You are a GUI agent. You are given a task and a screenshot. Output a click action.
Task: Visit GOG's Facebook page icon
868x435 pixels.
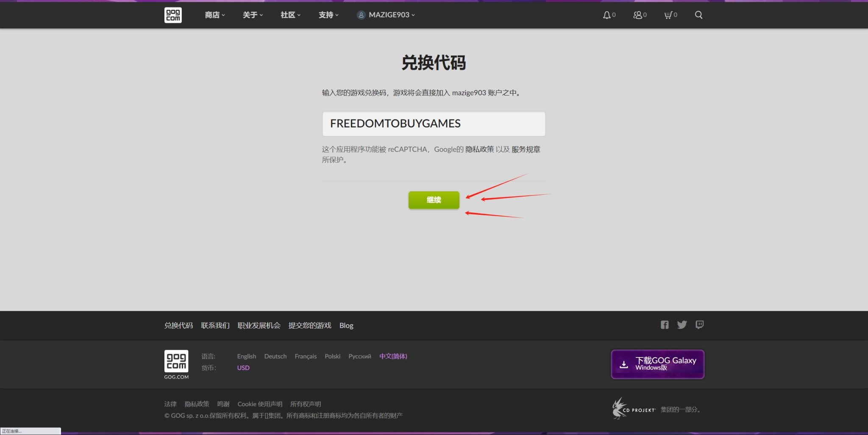pyautogui.click(x=664, y=325)
